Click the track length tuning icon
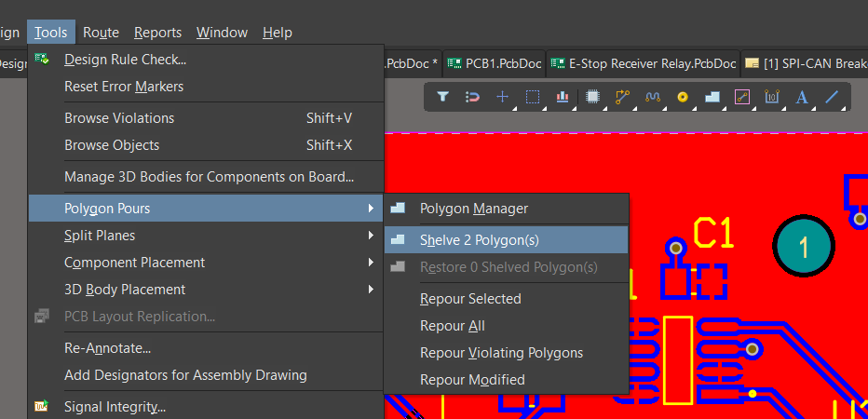This screenshot has width=868, height=419. tap(653, 97)
